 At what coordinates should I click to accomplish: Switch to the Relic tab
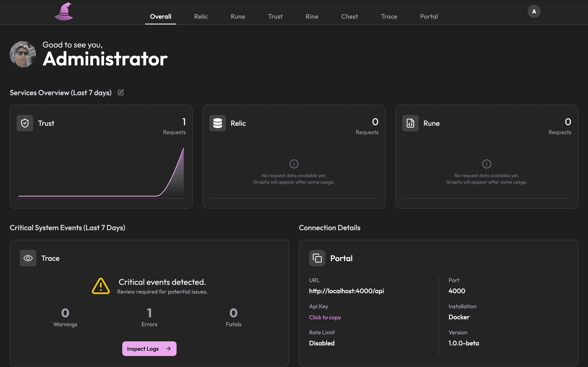(x=201, y=16)
